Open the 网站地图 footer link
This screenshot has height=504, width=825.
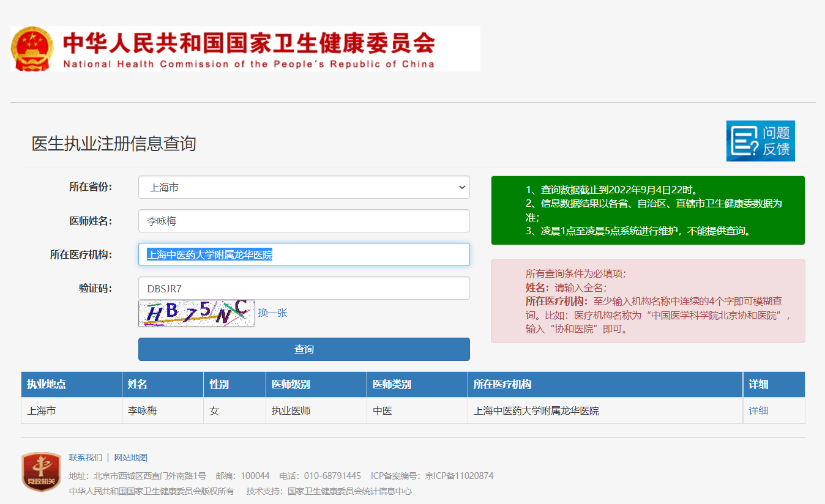[131, 458]
